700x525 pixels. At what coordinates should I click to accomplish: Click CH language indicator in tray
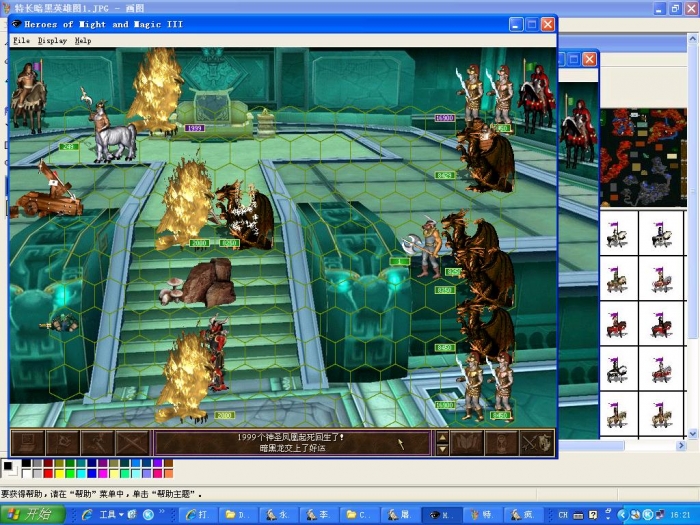tap(563, 515)
